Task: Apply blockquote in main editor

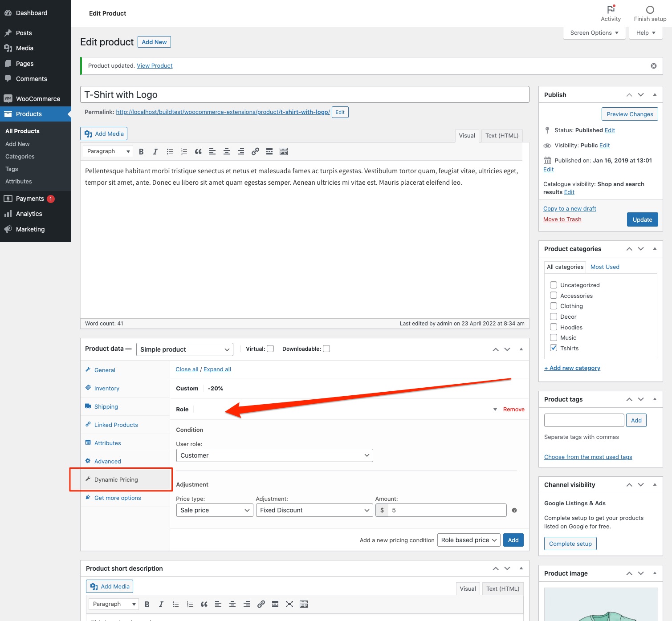Action: point(198,151)
